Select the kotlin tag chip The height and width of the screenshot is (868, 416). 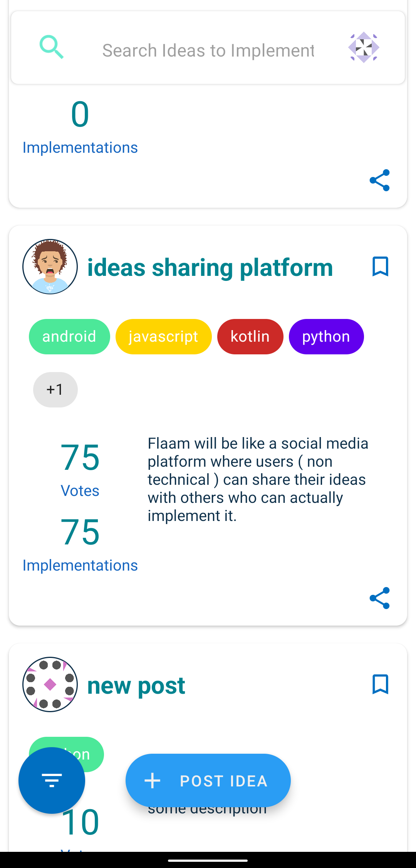(x=250, y=337)
